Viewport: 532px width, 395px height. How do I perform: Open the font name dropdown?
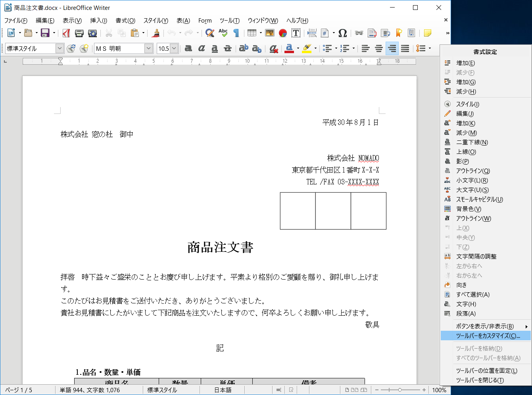tap(149, 48)
